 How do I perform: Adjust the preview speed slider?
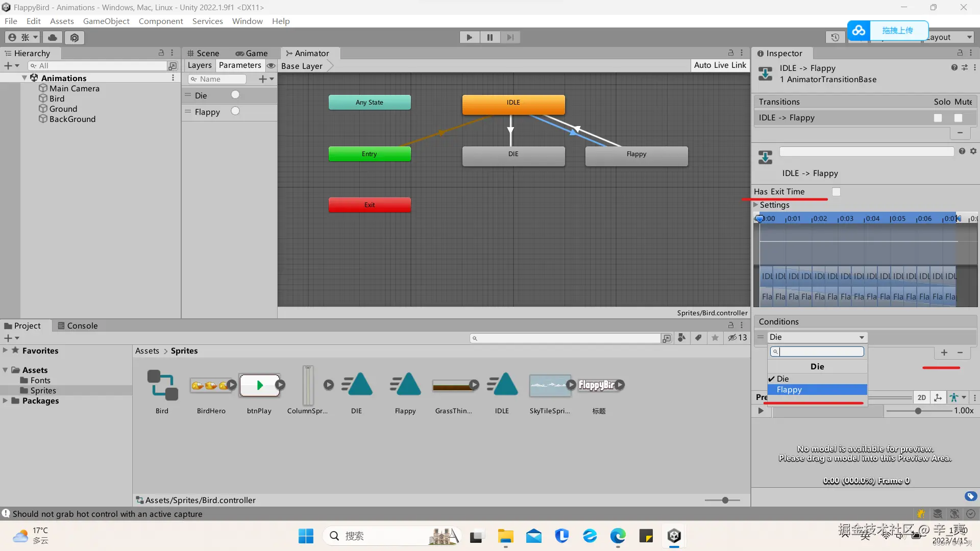(x=918, y=411)
